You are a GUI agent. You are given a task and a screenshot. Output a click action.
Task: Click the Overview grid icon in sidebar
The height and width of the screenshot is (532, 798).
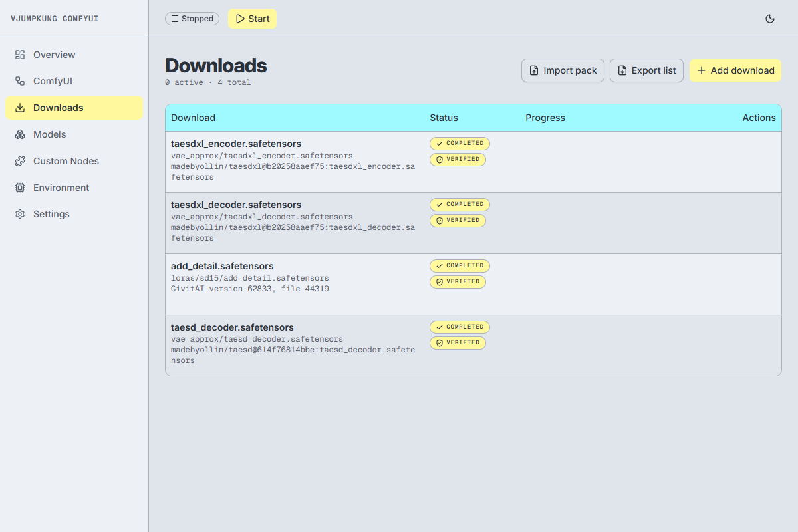click(x=20, y=55)
